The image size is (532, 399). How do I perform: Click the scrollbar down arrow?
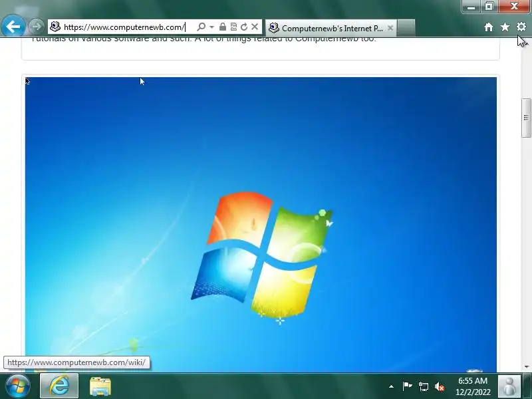[527, 367]
